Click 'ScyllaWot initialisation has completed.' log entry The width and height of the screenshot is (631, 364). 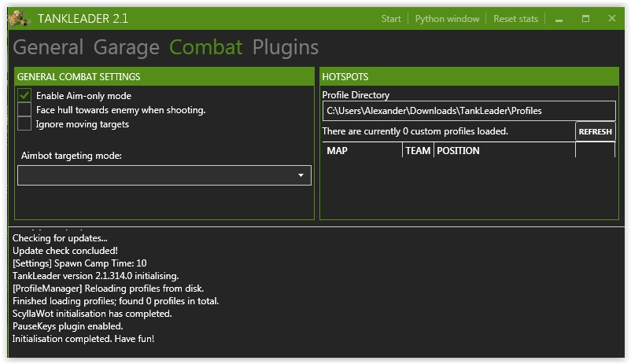point(92,314)
